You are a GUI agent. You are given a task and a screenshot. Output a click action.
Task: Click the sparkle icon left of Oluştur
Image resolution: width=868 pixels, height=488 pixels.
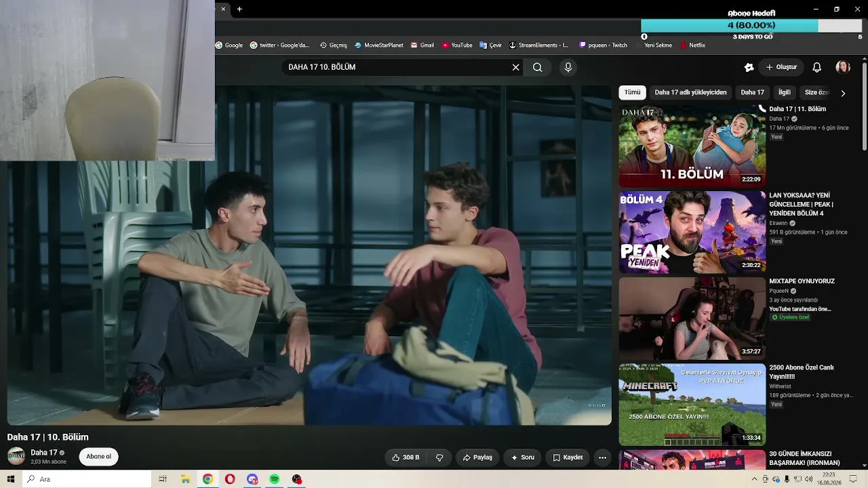coord(749,67)
